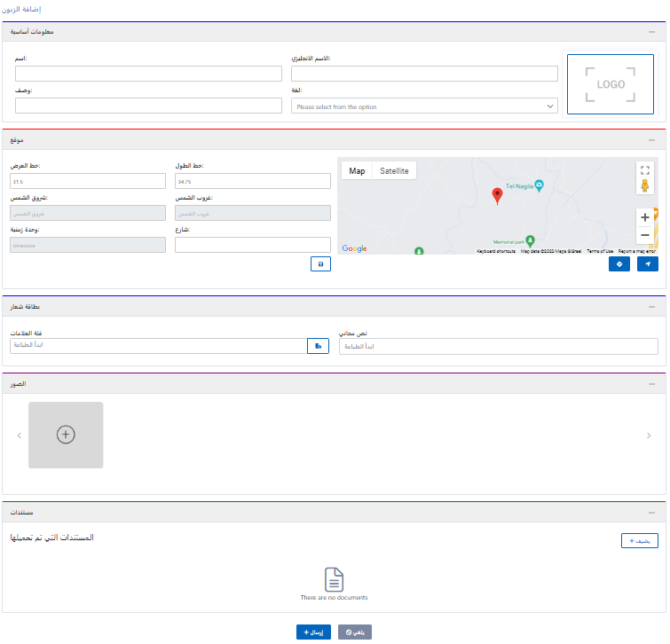Click the gray cancel button
The image size is (670, 644).
click(355, 632)
